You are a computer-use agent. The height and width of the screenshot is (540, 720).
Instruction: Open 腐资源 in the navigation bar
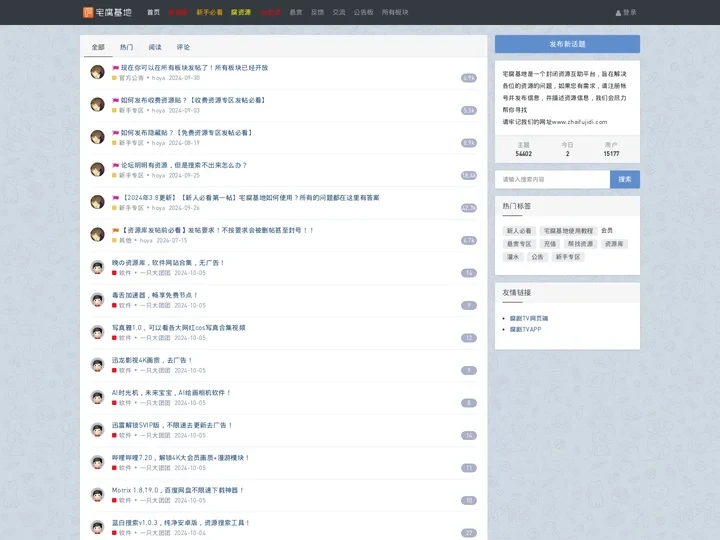tap(241, 12)
